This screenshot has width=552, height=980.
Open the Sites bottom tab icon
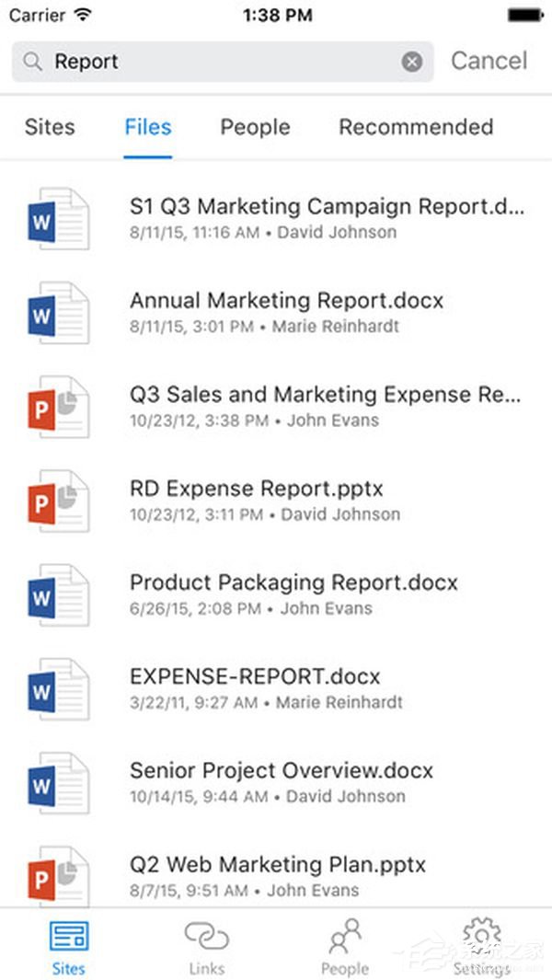click(x=69, y=937)
